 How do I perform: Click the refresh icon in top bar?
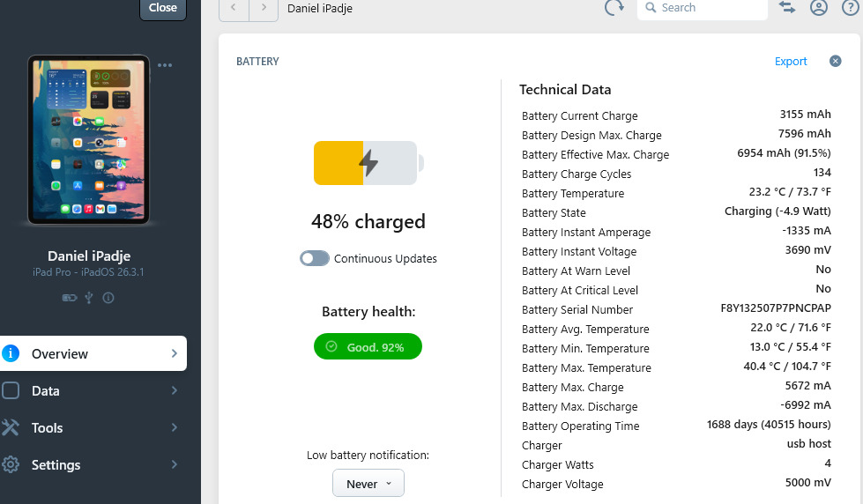[614, 8]
